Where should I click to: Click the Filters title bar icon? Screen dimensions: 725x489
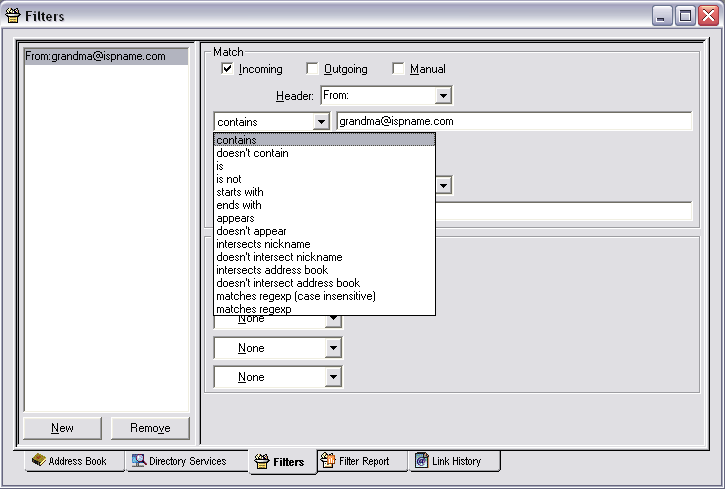[x=13, y=15]
